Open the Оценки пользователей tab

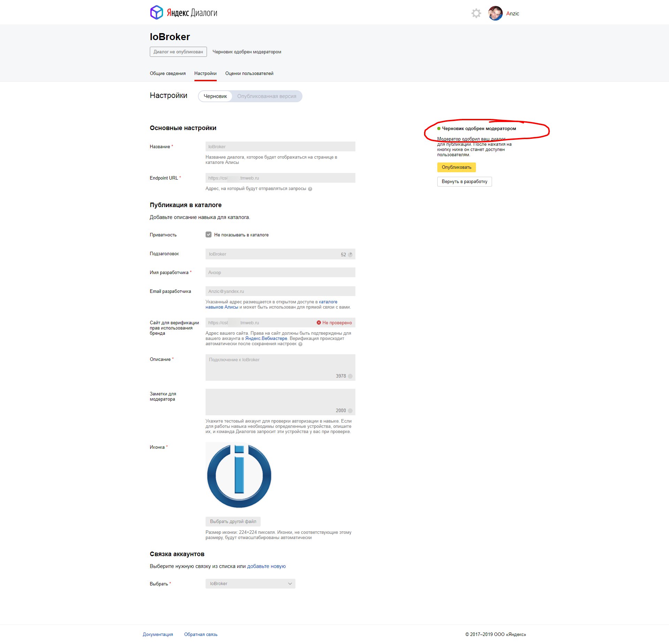tap(249, 74)
